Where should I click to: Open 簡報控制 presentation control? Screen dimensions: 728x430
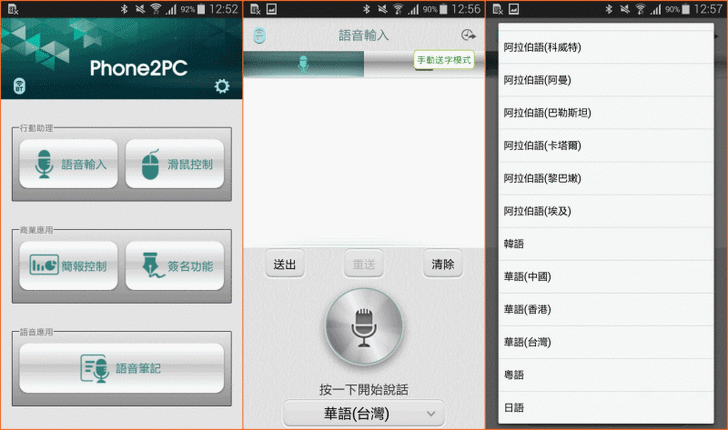click(68, 266)
